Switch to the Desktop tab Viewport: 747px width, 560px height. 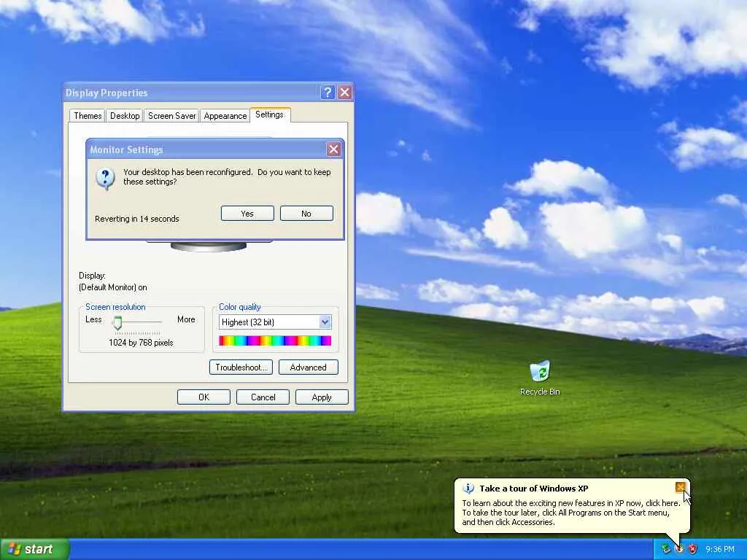click(125, 116)
